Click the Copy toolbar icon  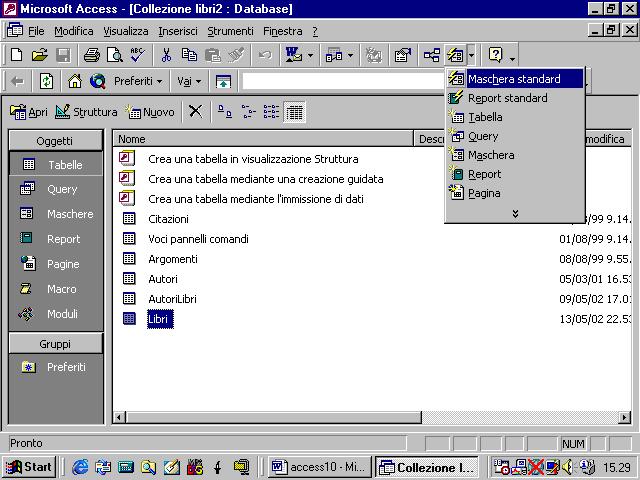coord(189,55)
